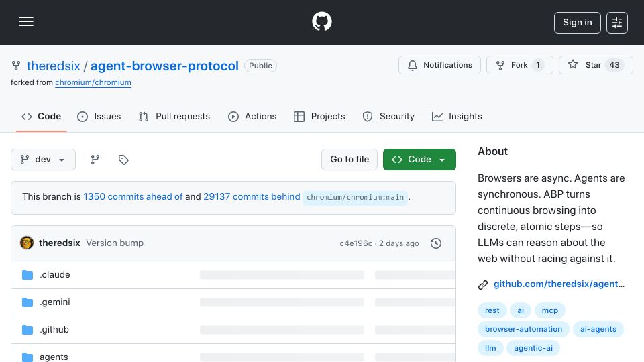644x362 pixels.
Task: View tags via the tag icon
Action: coord(123,160)
